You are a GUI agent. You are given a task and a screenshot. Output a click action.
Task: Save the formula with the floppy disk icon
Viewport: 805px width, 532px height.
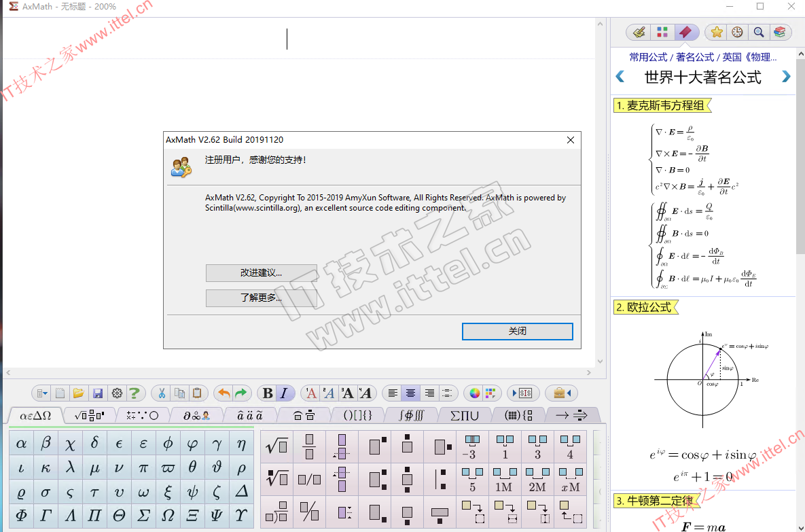(98, 393)
